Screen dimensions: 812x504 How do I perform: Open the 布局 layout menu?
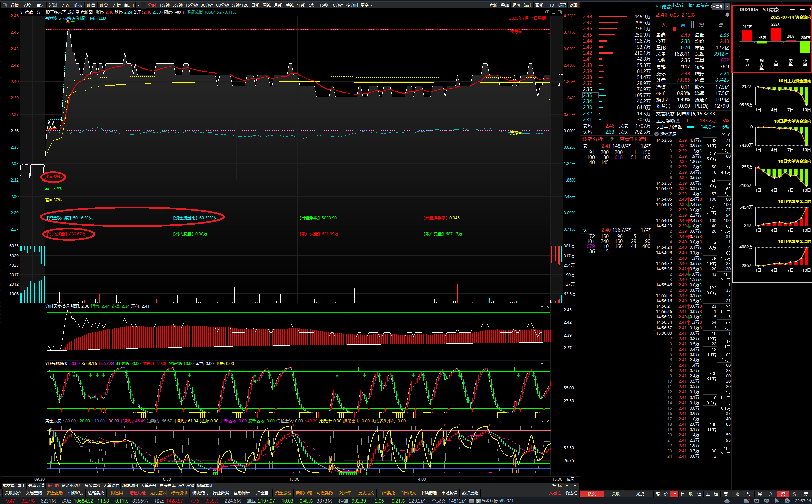tap(570, 479)
